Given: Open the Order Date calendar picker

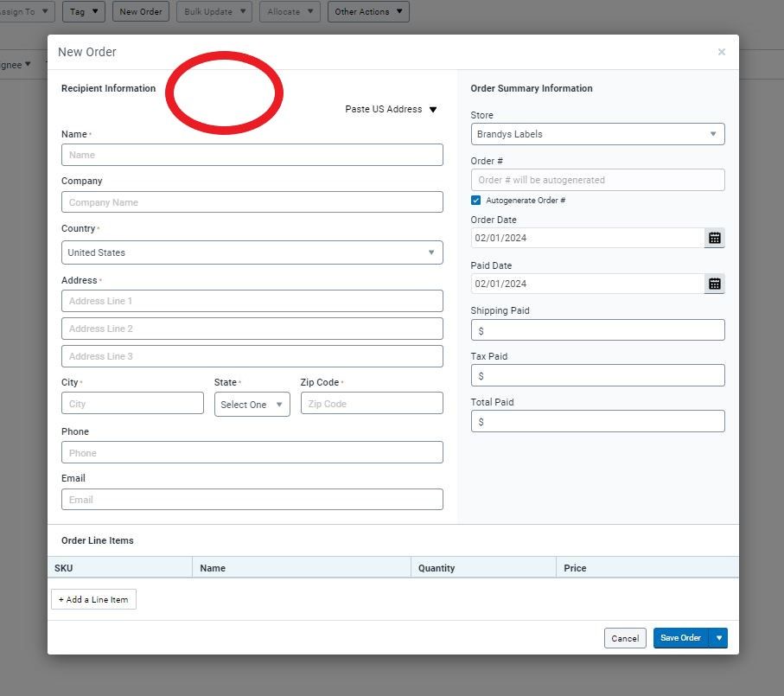Looking at the screenshot, I should tap(714, 238).
